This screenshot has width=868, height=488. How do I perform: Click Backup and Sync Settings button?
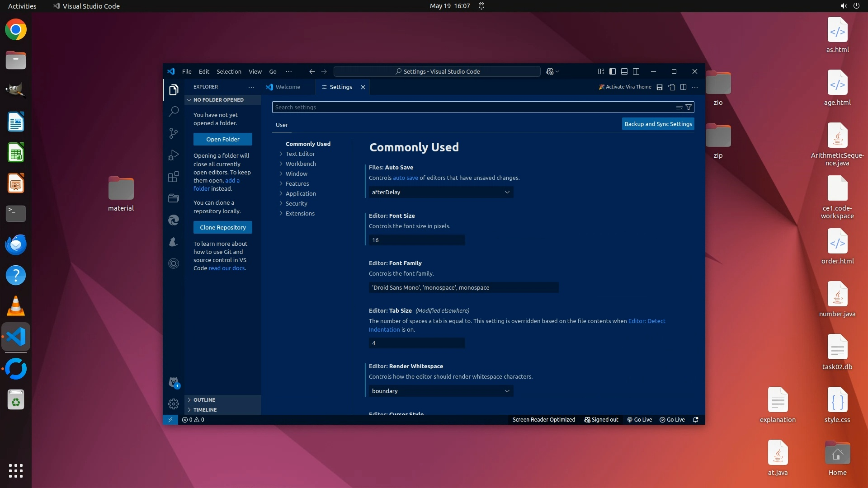coord(658,124)
